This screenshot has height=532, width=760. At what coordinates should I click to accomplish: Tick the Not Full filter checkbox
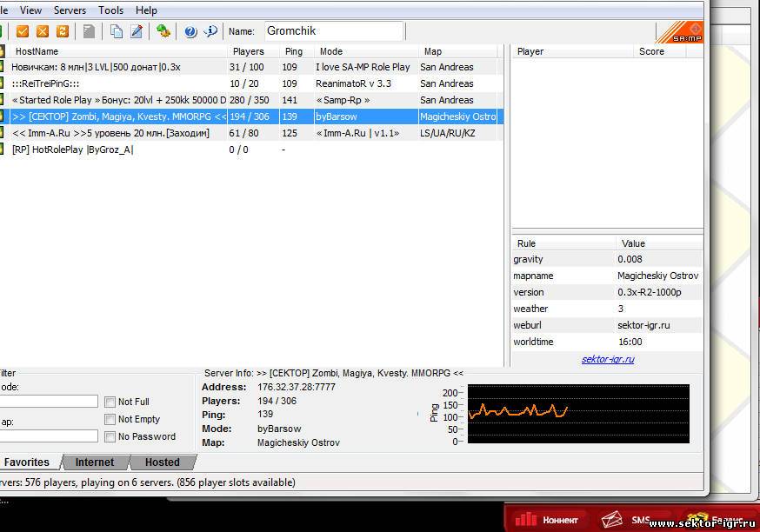point(110,402)
